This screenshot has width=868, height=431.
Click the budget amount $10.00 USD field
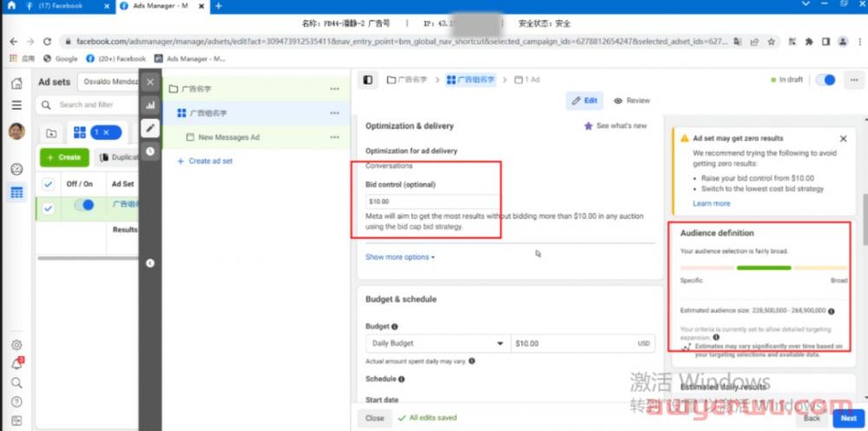tap(583, 343)
